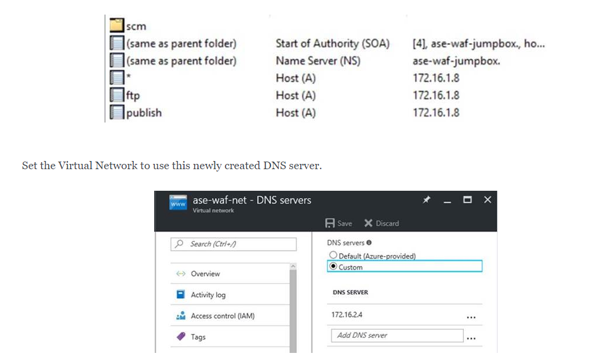
Task: Click the SOA data value [4], ase-waf-jumpbox
Action: tap(479, 44)
